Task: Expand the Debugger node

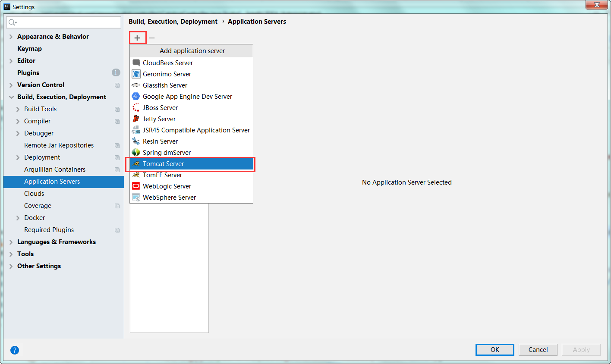Action: click(18, 134)
